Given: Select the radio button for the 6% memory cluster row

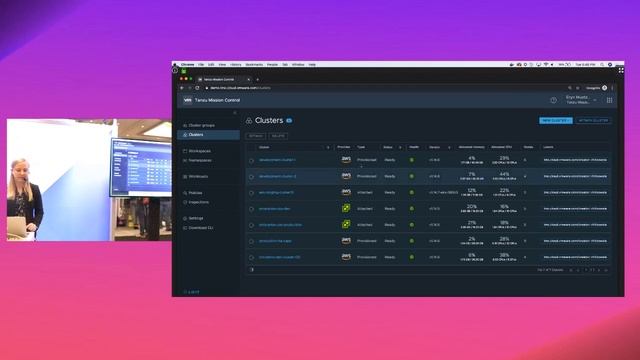Looking at the screenshot, I should (x=251, y=258).
